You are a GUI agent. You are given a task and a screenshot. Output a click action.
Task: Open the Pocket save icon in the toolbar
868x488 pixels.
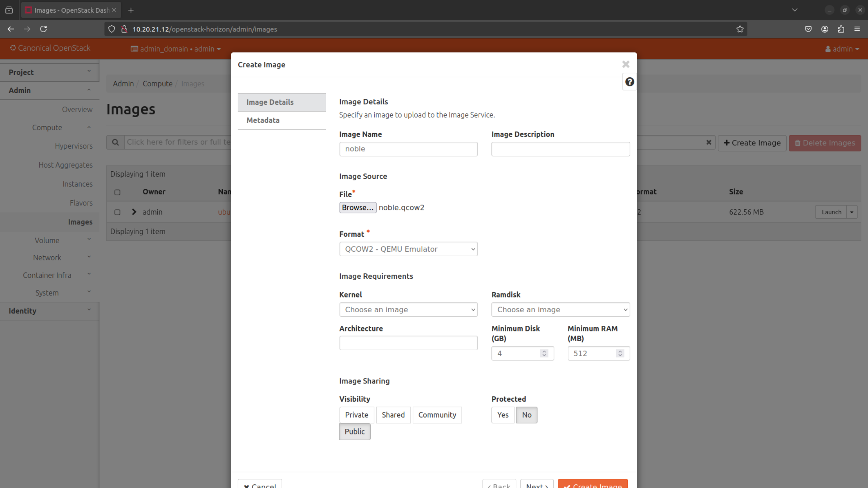pyautogui.click(x=808, y=29)
